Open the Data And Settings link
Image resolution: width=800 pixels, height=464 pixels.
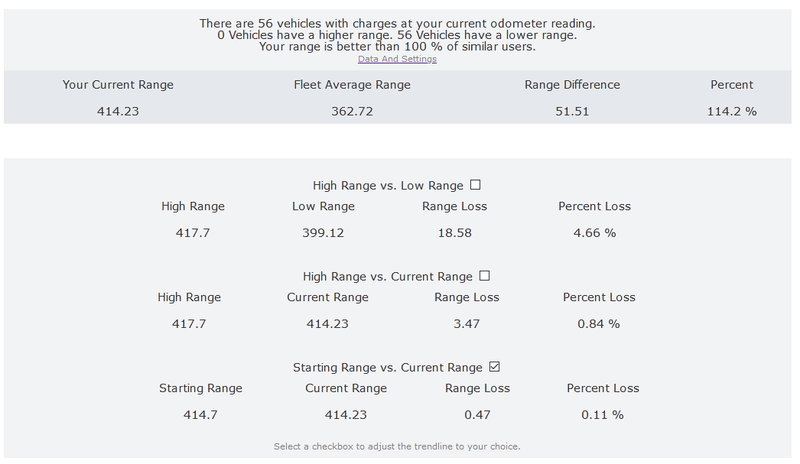coord(397,59)
